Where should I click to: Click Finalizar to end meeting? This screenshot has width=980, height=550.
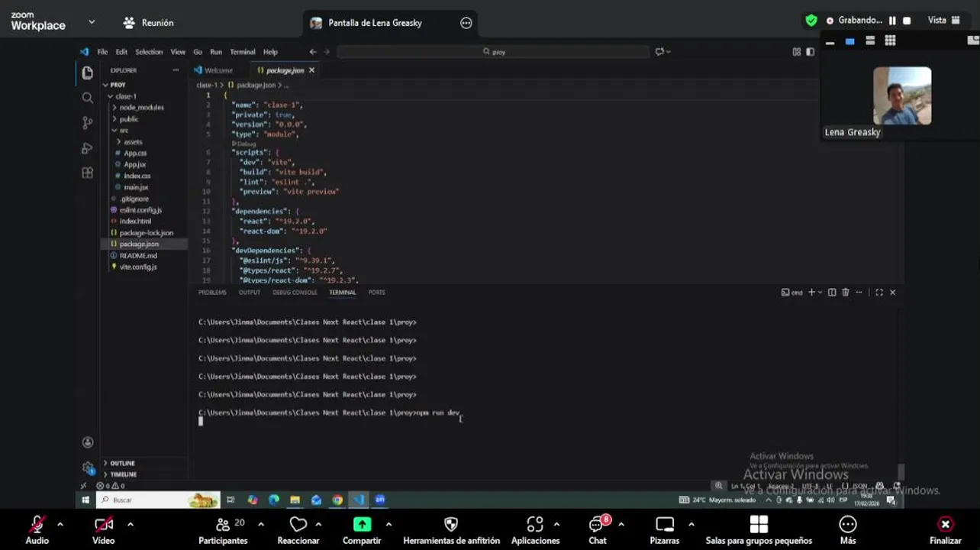point(945,530)
